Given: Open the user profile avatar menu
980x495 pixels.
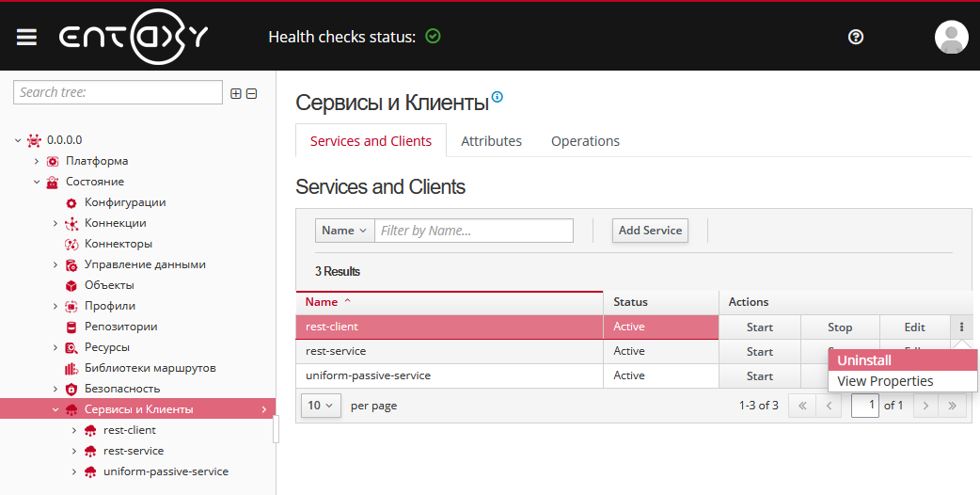Looking at the screenshot, I should 951,37.
